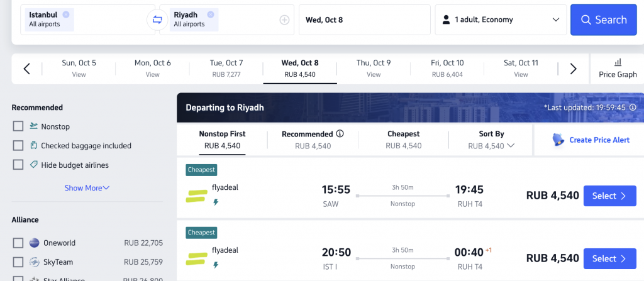Enable the Nonstop filter checkbox
644x281 pixels.
click(18, 126)
